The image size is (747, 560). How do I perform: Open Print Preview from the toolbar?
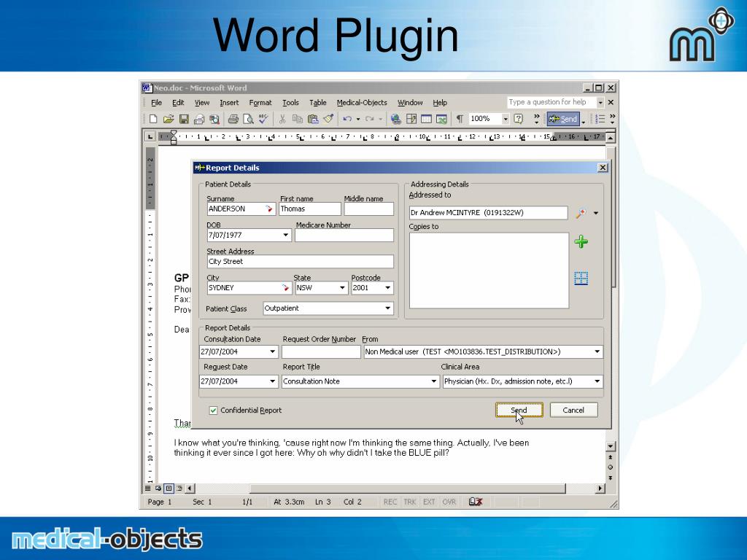(248, 119)
